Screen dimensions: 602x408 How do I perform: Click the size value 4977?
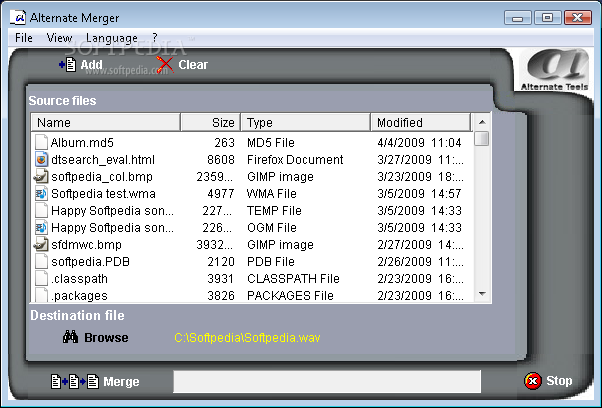coord(221,193)
